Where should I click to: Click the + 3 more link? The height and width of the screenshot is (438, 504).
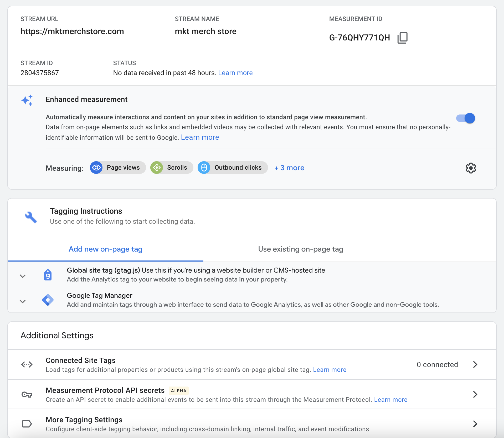pyautogui.click(x=289, y=168)
